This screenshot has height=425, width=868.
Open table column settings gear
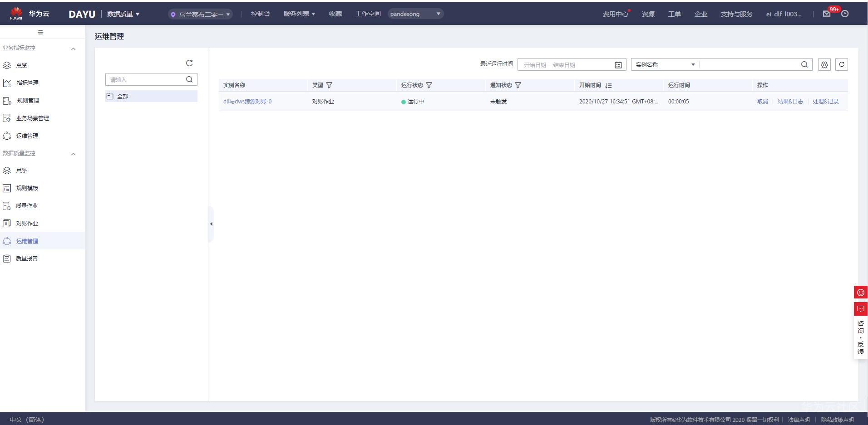[824, 64]
